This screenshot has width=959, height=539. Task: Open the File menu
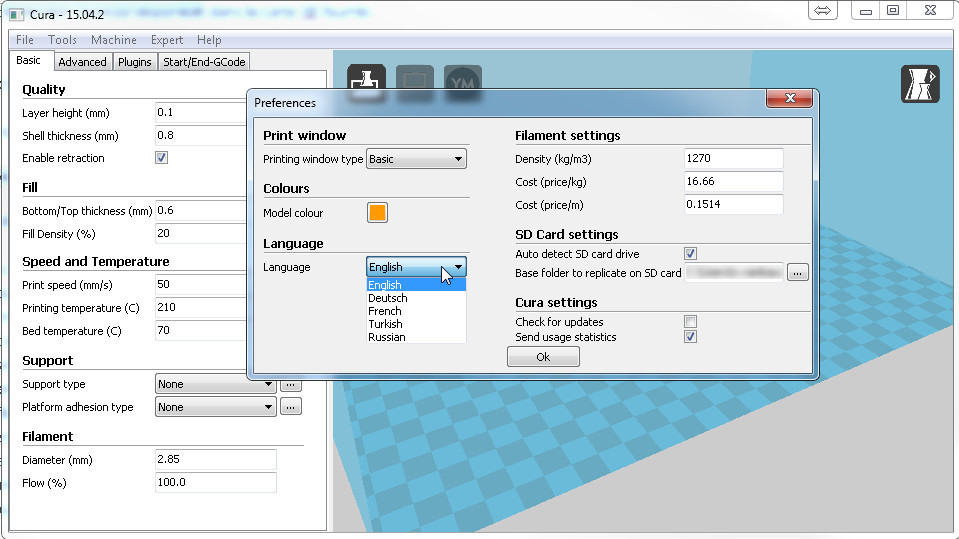(25, 40)
